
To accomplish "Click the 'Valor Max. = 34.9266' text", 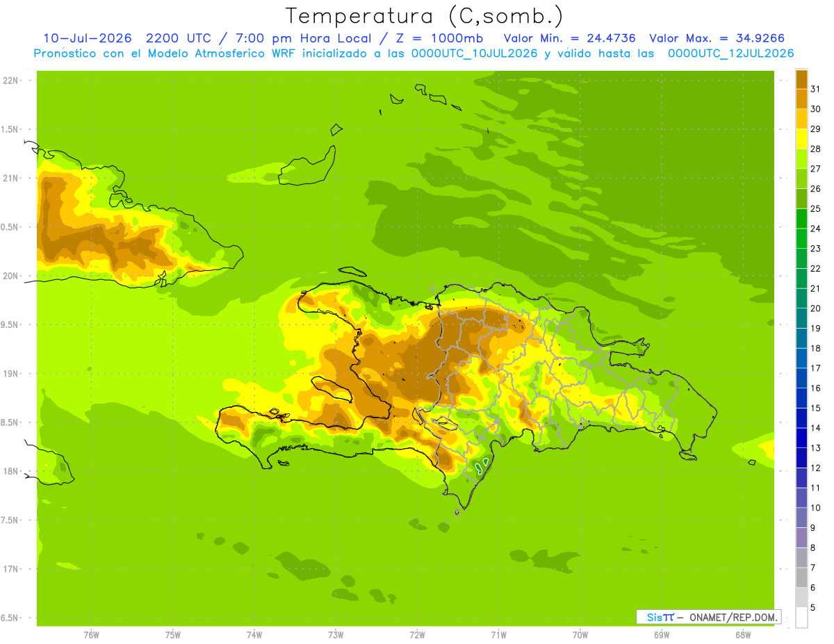I will pos(717,38).
